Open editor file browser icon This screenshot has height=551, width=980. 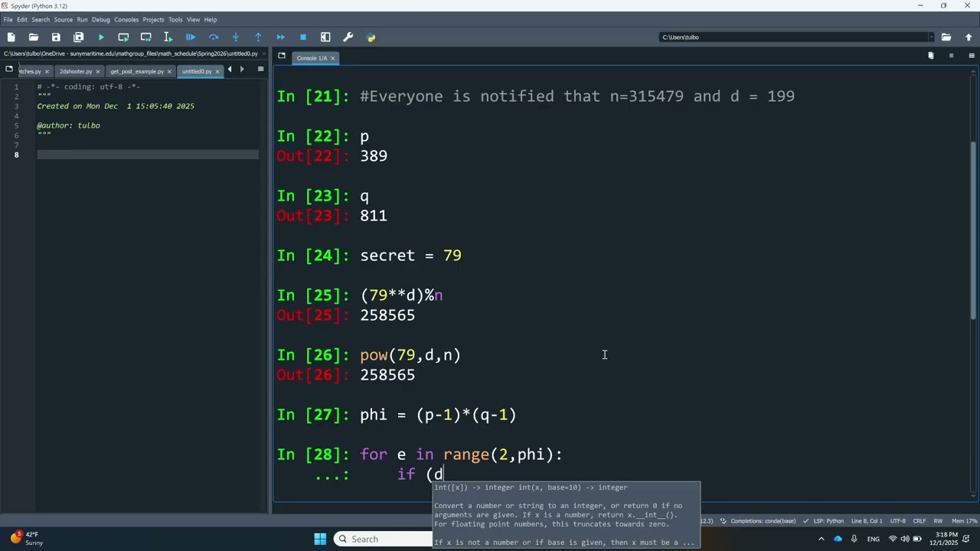coord(9,69)
